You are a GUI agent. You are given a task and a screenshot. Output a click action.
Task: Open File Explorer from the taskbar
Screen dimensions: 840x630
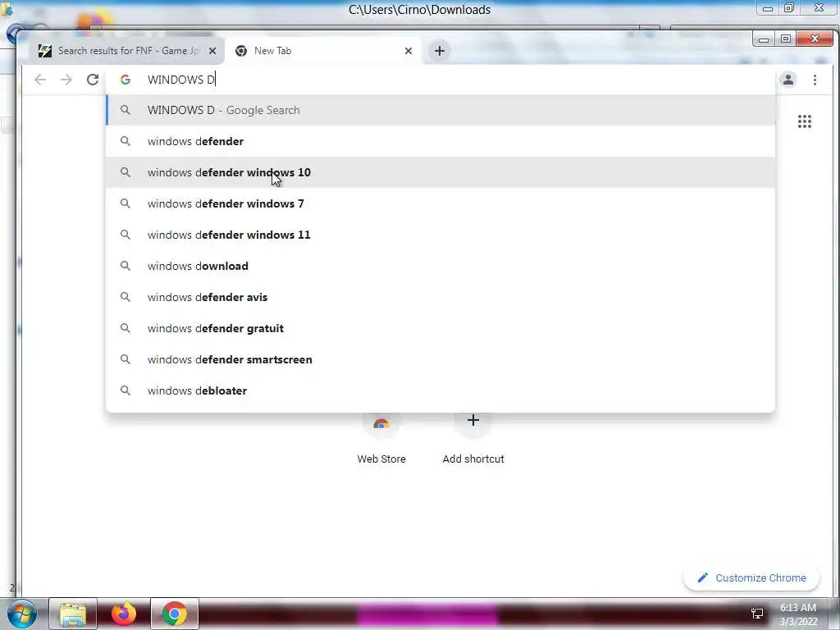coord(73,614)
